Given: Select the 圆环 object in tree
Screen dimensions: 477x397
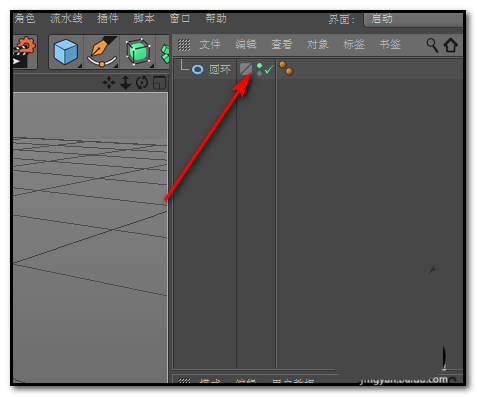Looking at the screenshot, I should tap(220, 69).
